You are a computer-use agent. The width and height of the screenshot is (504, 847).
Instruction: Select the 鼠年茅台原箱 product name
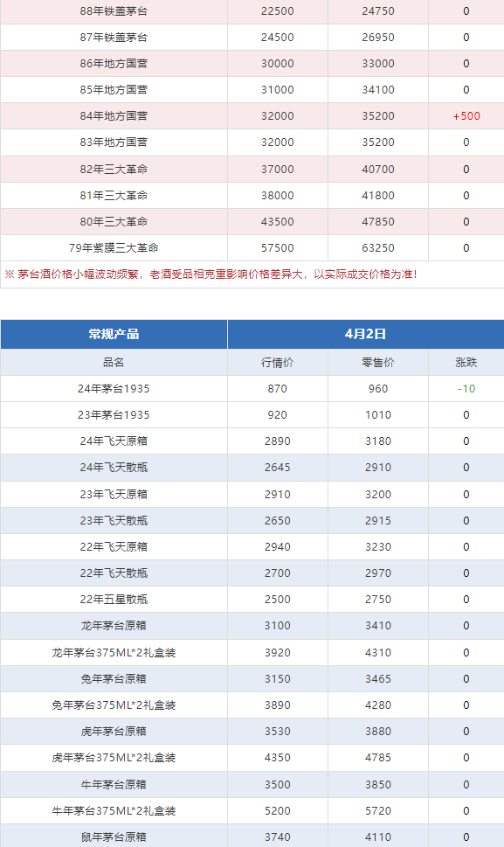pyautogui.click(x=114, y=837)
